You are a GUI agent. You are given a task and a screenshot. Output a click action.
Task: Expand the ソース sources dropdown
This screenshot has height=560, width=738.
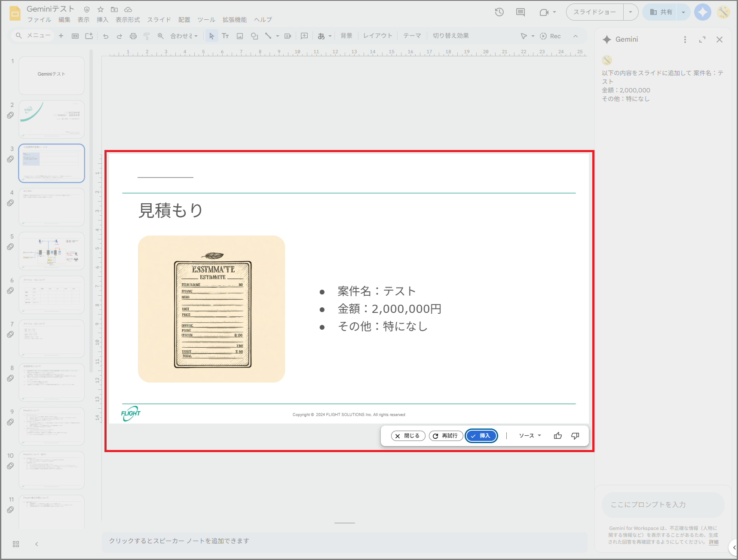(x=530, y=436)
